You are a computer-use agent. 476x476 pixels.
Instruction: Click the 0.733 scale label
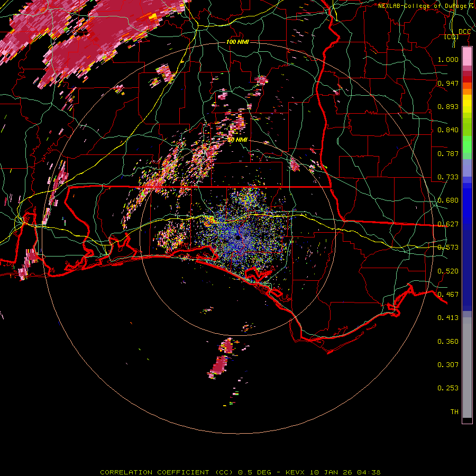pos(448,177)
